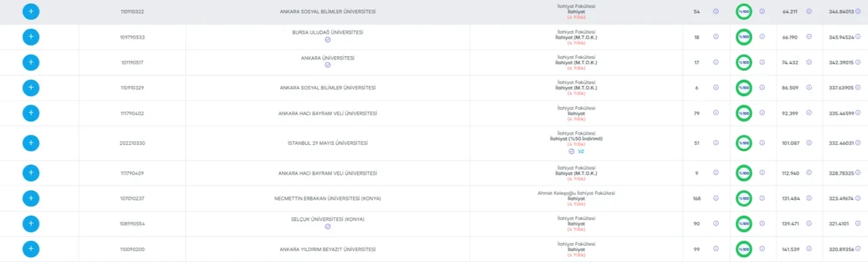The width and height of the screenshot is (868, 262).
Task: Open NECMETTİN ERBAKAN ÜNİVERSİTESİ (KONYA) name
Action: (328, 198)
